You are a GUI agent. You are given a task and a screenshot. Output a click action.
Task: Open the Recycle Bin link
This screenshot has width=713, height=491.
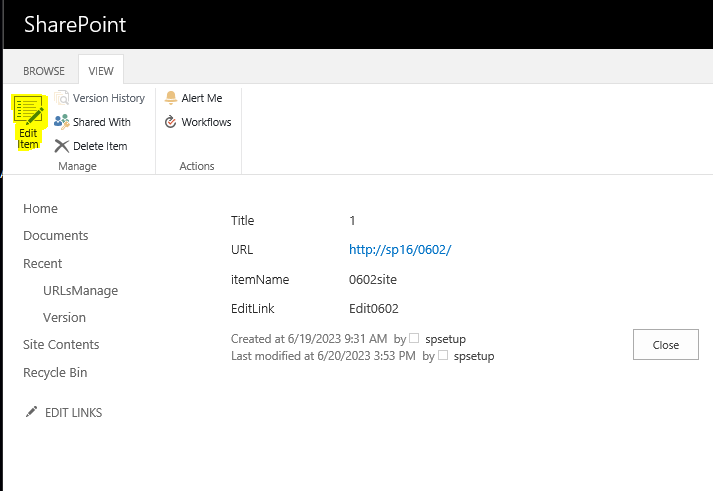(55, 373)
